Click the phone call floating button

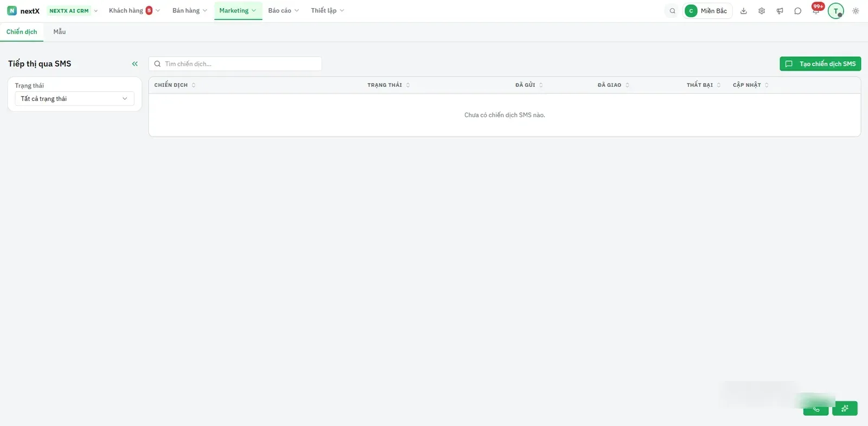816,409
